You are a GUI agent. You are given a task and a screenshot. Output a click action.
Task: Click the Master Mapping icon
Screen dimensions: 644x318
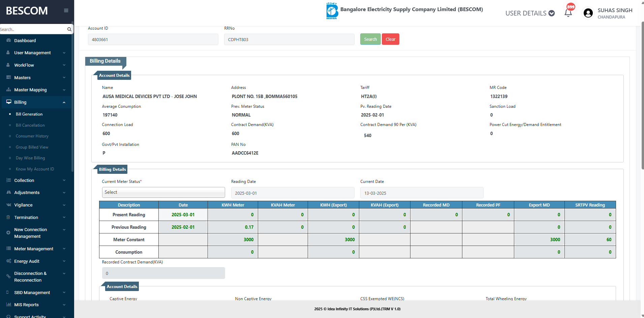[x=8, y=90]
